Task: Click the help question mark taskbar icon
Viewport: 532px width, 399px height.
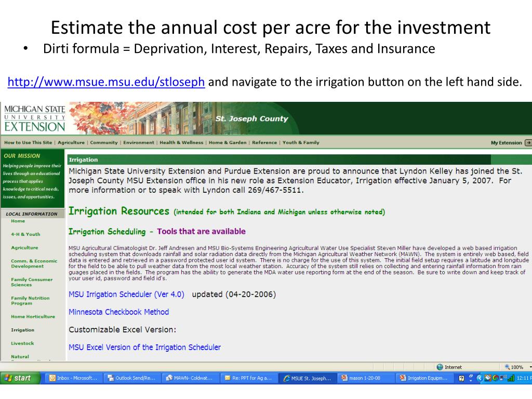Action: pos(461,378)
